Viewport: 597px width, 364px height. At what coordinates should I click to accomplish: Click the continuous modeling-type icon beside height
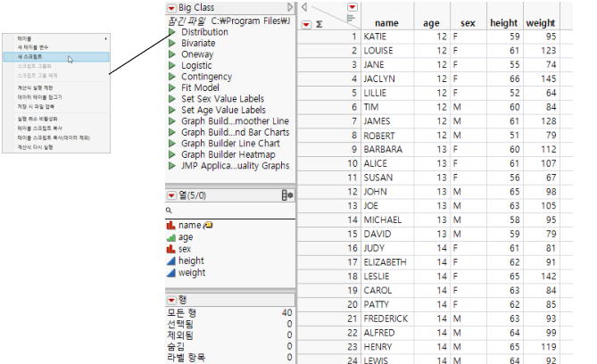[x=171, y=261]
